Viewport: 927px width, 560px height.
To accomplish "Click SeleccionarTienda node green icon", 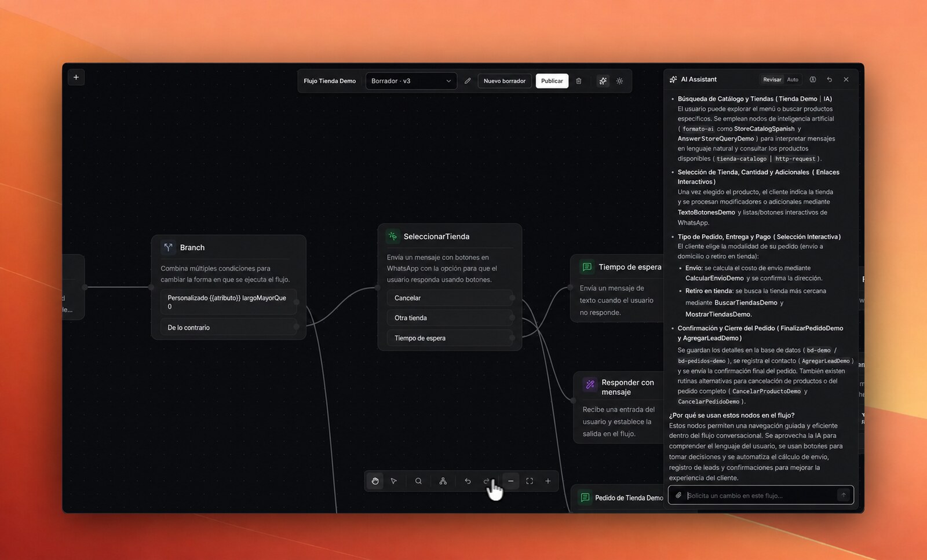I will (393, 236).
